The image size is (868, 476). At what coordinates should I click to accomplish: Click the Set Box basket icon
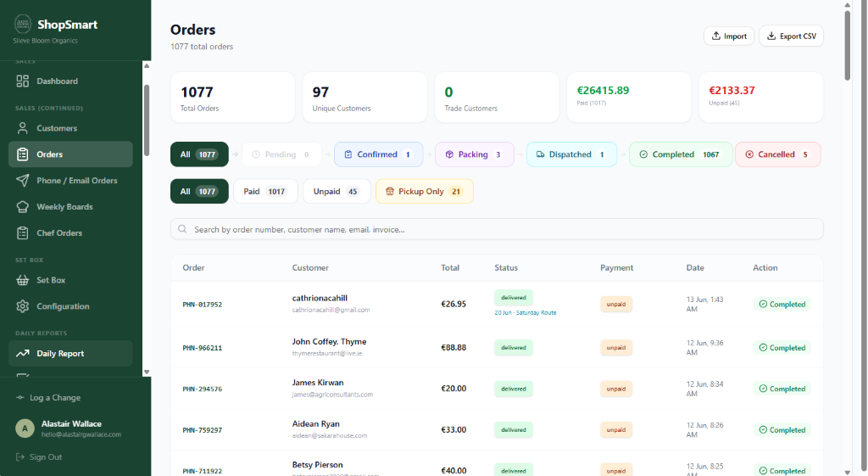(23, 280)
